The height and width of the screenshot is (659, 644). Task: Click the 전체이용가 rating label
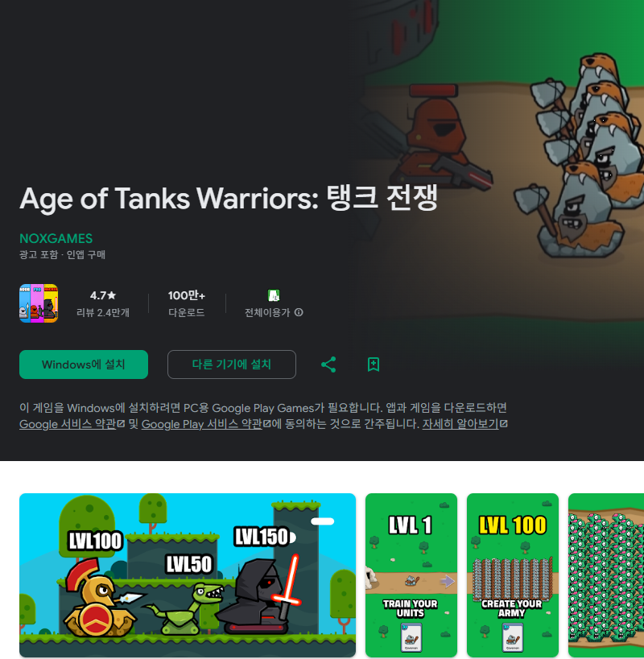[267, 312]
